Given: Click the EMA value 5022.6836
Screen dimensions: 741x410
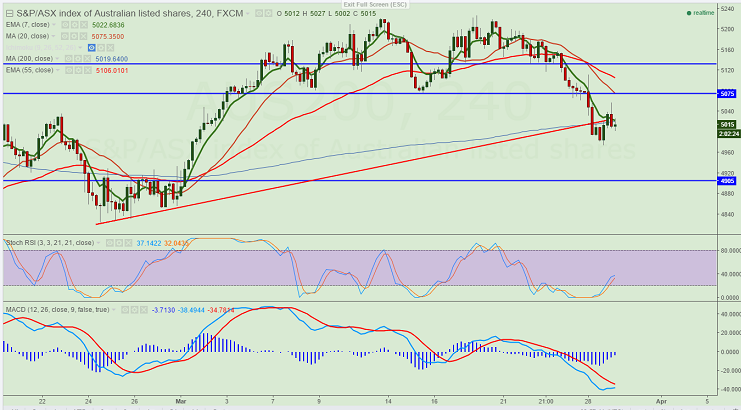Looking at the screenshot, I should tap(108, 25).
